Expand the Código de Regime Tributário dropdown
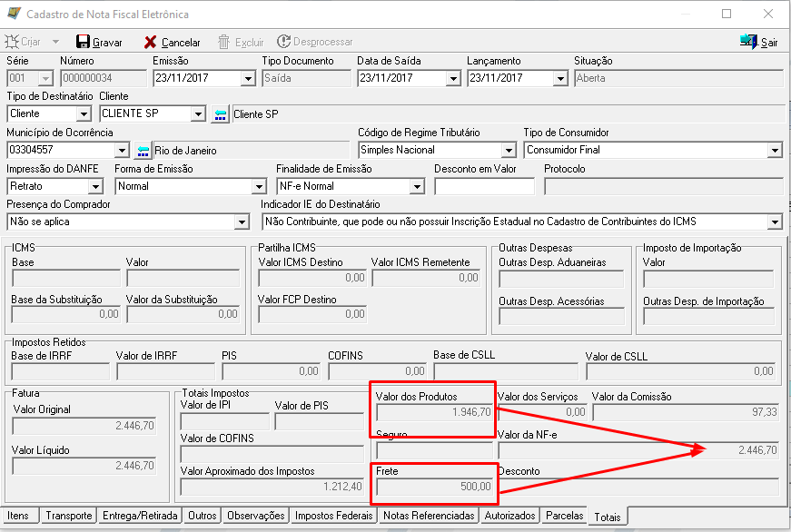791x532 pixels. [509, 151]
